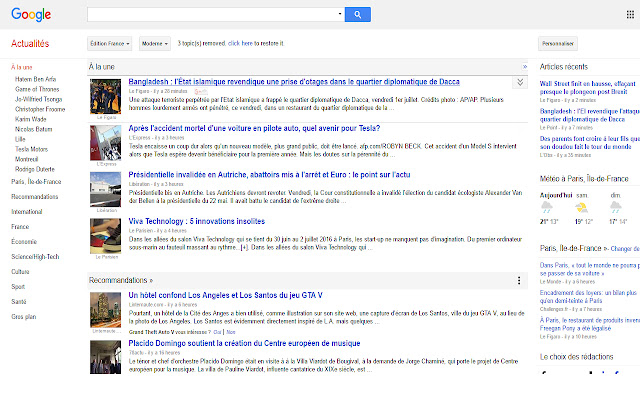
Task: Open the Autriche article thumbnail image
Action: tap(106, 189)
